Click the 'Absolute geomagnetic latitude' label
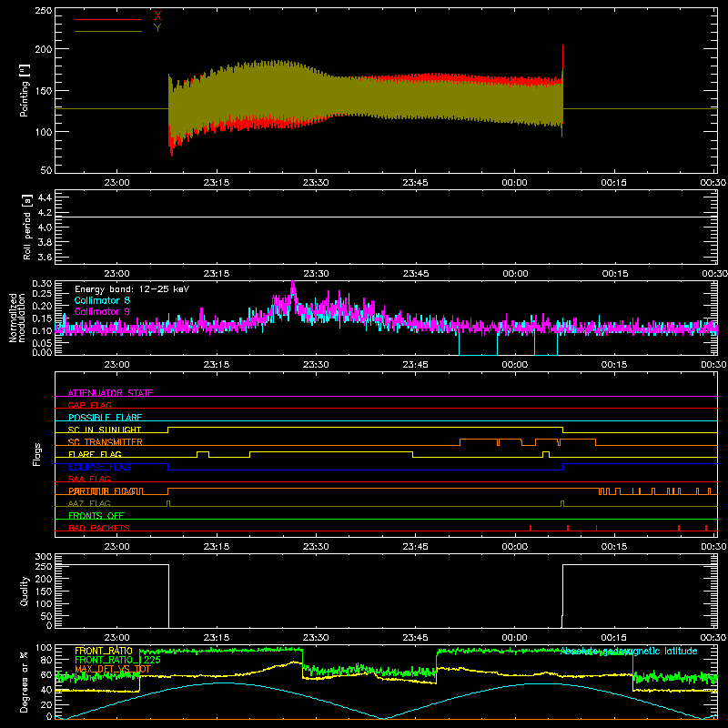The width and height of the screenshot is (728, 728). pos(629,651)
